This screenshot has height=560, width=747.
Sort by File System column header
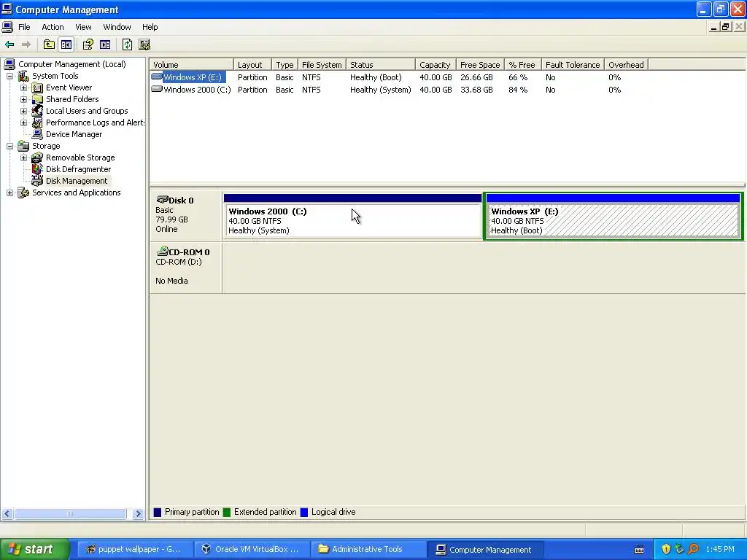click(x=322, y=65)
